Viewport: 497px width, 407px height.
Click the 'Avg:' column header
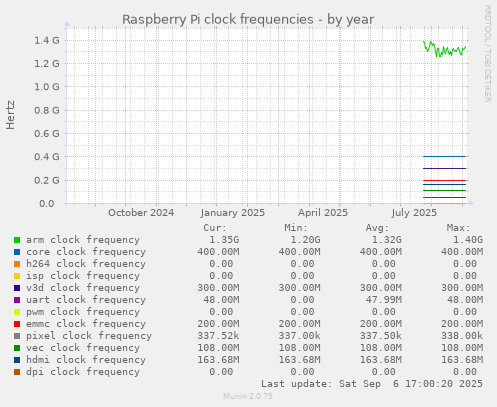377,228
